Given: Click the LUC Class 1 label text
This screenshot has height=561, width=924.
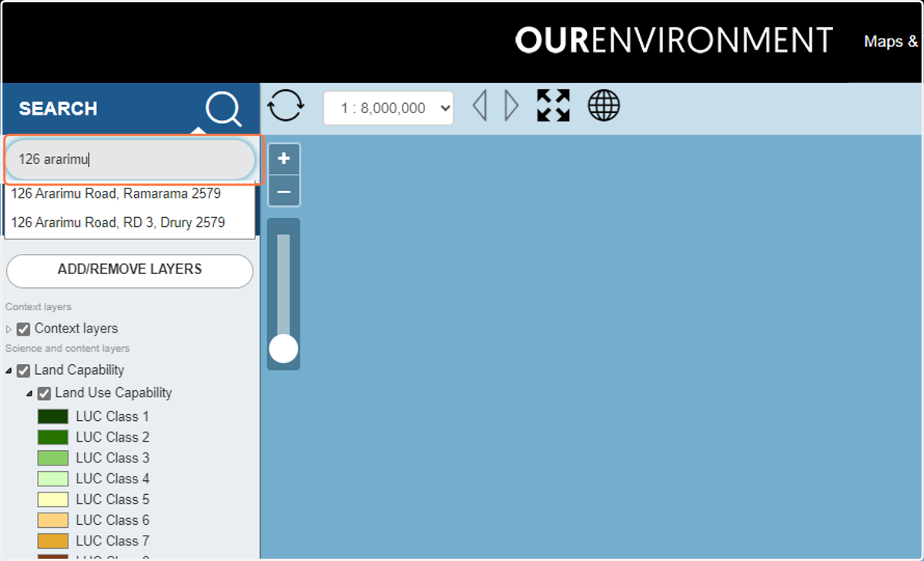Looking at the screenshot, I should [x=112, y=416].
